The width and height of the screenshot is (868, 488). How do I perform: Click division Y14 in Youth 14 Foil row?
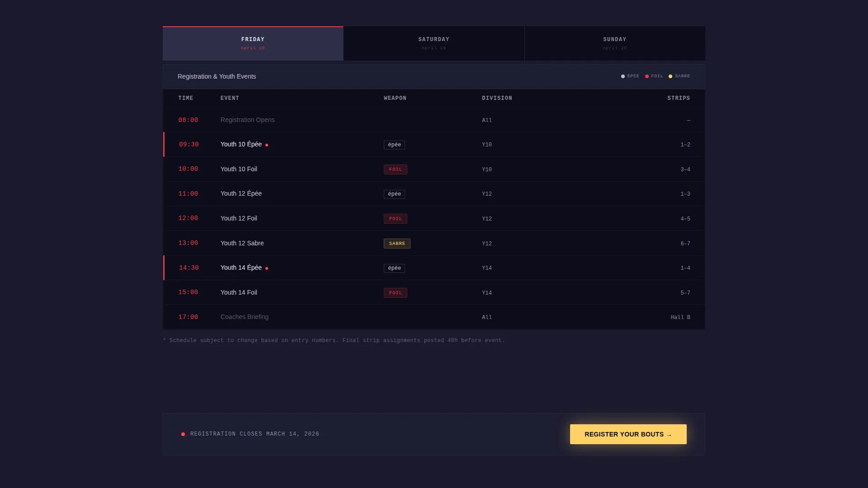487,293
